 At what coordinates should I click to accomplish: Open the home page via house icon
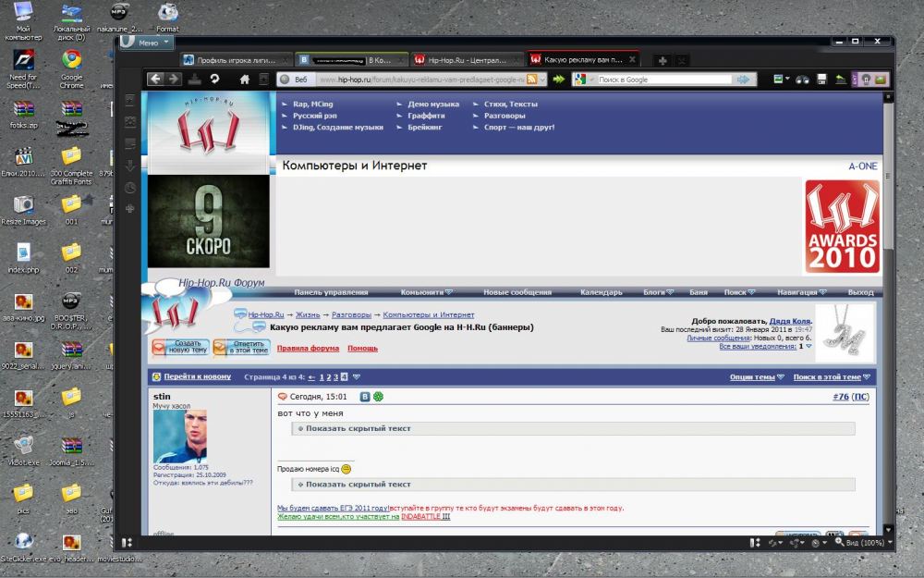tap(245, 79)
